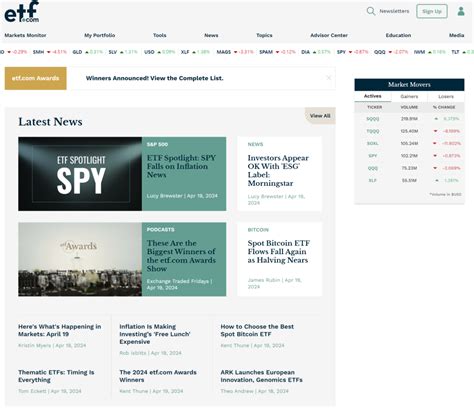Open Inflation Is Making Investing's 'Free Lunch' Expensive
The image size is (474, 410).
tap(155, 334)
